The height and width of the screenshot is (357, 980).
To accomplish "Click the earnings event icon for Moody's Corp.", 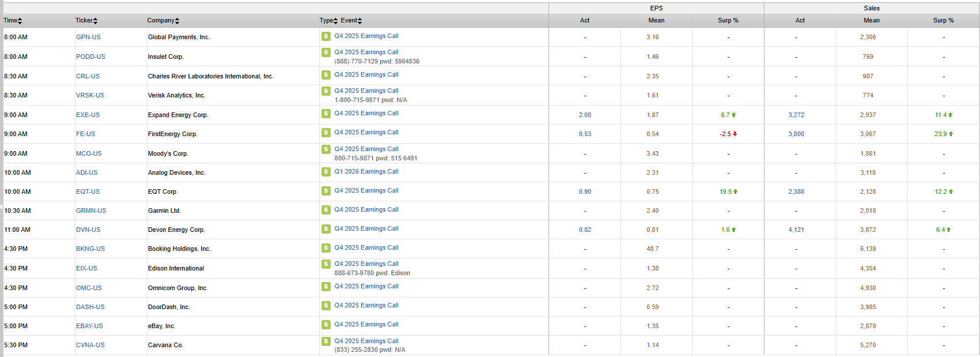I will [326, 149].
